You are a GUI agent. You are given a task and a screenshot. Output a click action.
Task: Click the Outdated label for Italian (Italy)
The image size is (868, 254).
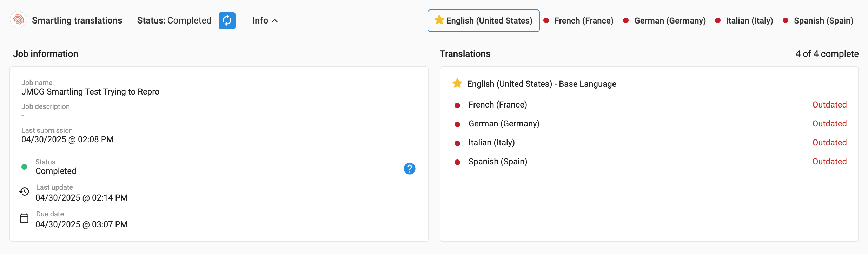click(x=829, y=143)
